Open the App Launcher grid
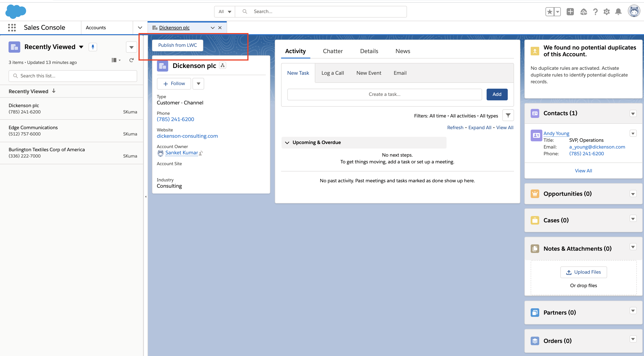644x356 pixels. pyautogui.click(x=12, y=27)
